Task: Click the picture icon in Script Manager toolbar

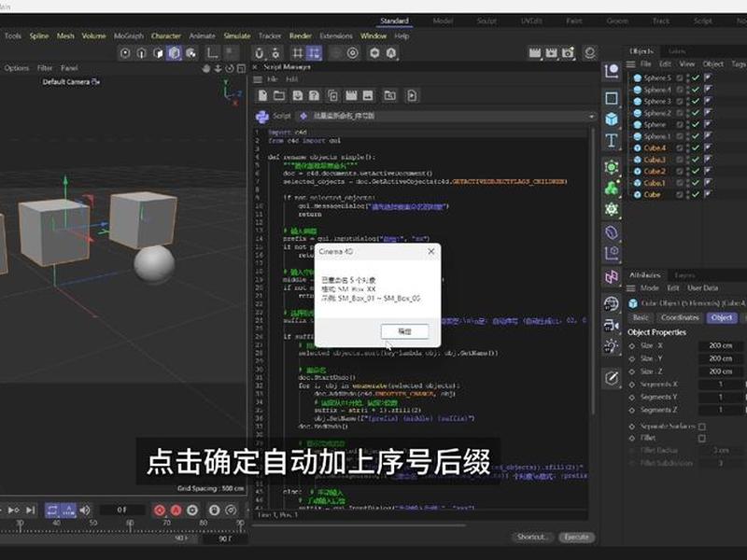Action: tap(368, 96)
